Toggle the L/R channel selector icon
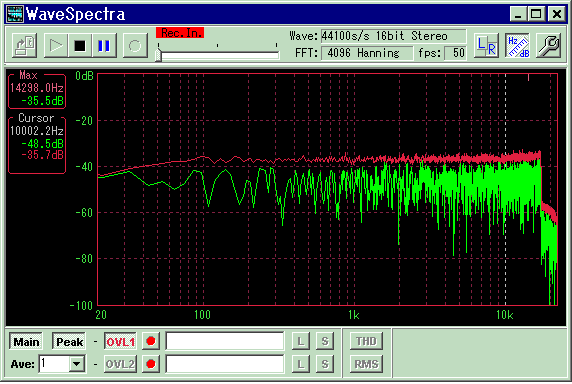 pos(487,46)
